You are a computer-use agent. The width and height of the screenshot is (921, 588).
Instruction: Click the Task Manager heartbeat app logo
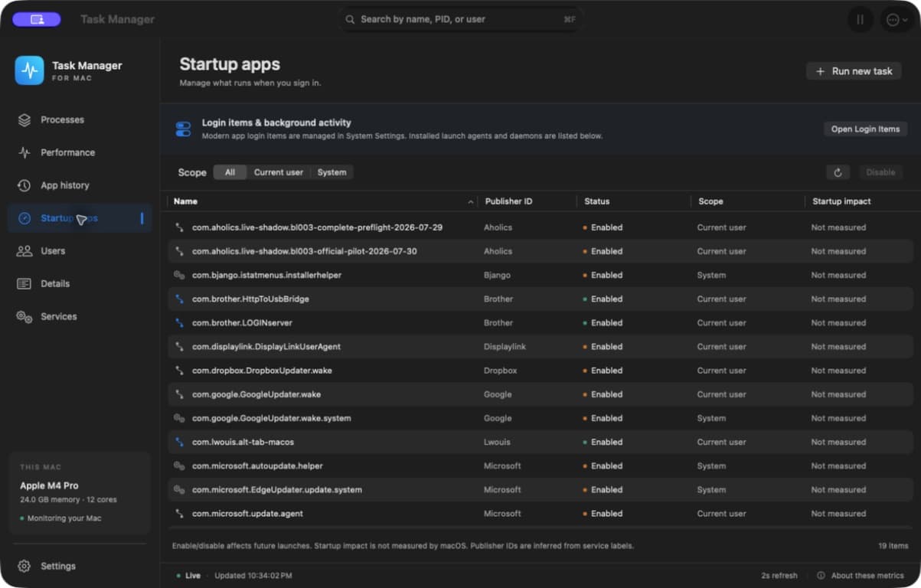coord(29,70)
